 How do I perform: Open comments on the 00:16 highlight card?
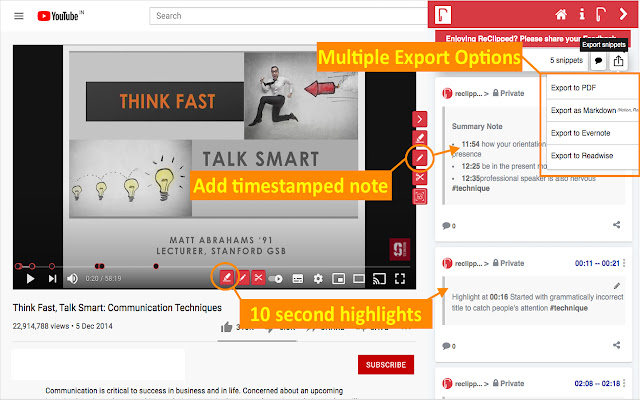point(449,346)
